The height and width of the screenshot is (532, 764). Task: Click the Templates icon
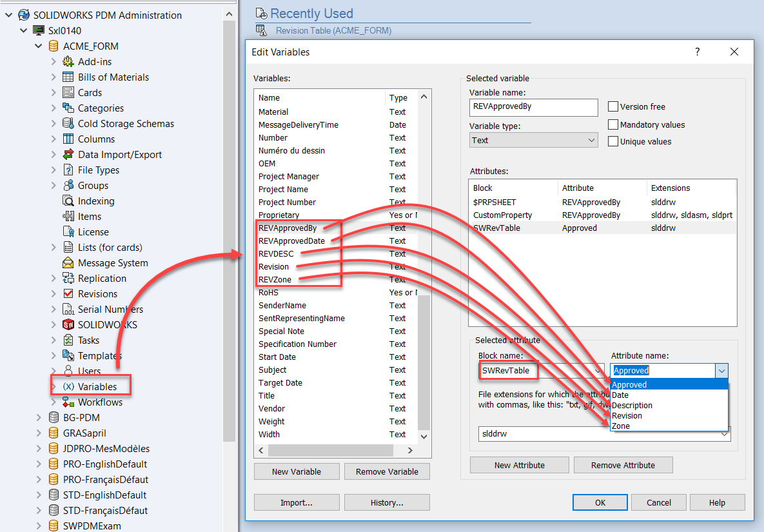tap(68, 356)
